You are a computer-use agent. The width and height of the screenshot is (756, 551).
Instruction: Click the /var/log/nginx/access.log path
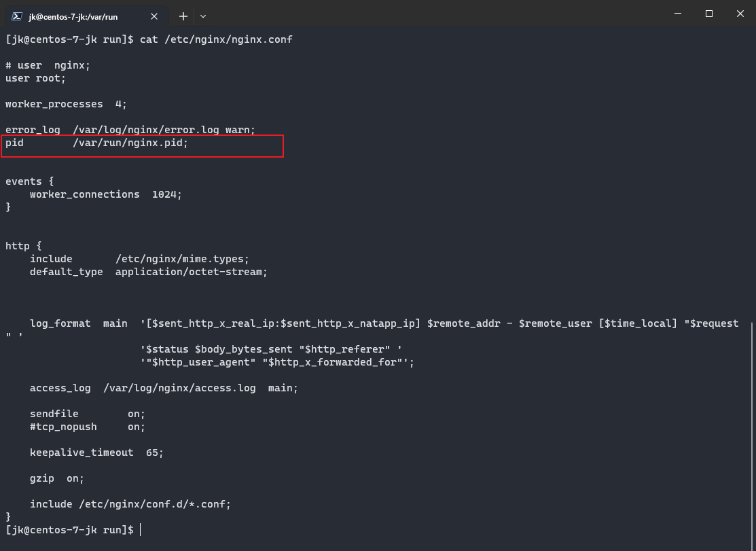[179, 388]
